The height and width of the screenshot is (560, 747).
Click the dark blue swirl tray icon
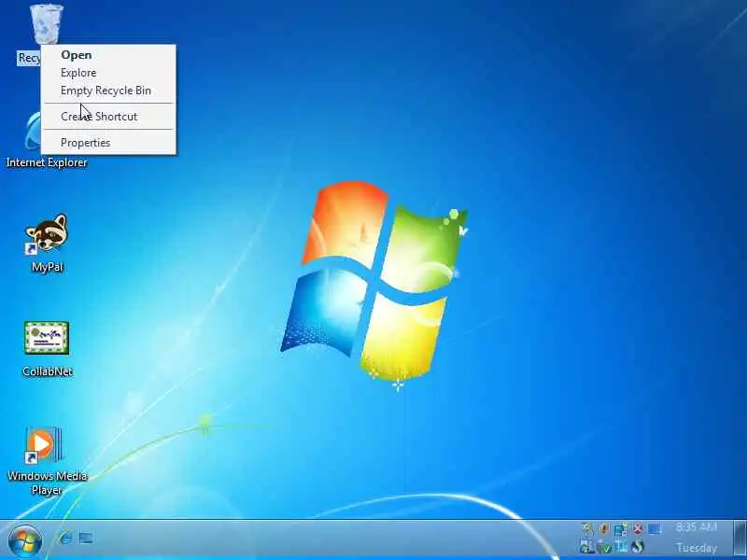[638, 547]
